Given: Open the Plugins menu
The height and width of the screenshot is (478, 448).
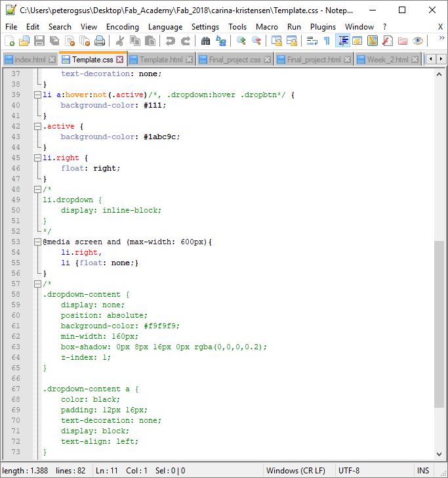Looking at the screenshot, I should coord(323,27).
